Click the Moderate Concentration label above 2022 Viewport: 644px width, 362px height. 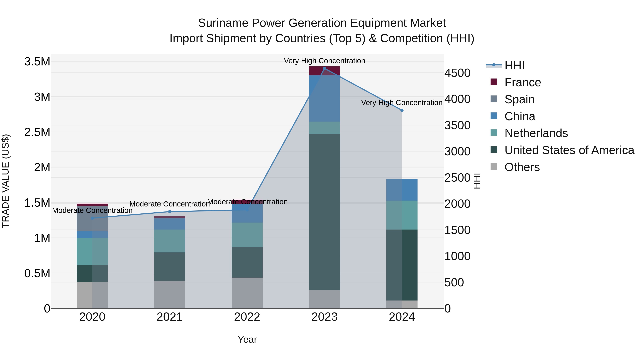coord(248,202)
